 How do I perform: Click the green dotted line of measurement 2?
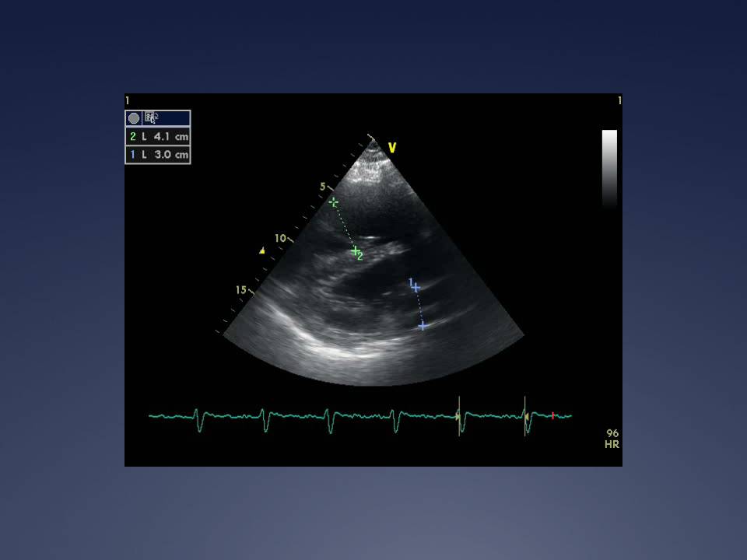pos(344,226)
